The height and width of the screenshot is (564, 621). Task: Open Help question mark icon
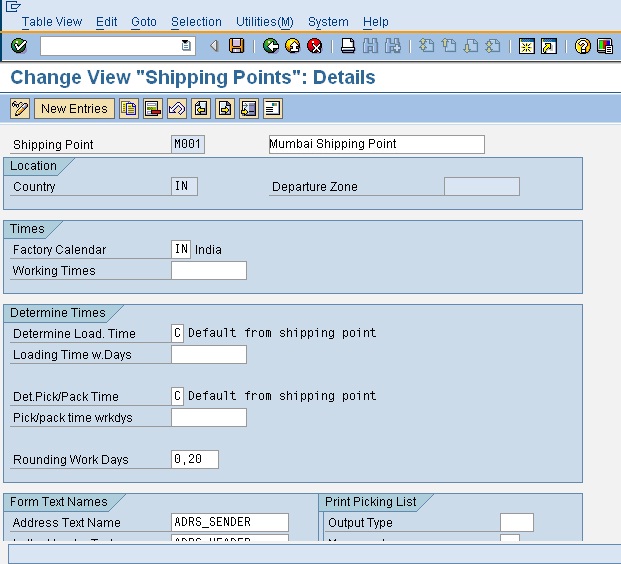(x=583, y=46)
